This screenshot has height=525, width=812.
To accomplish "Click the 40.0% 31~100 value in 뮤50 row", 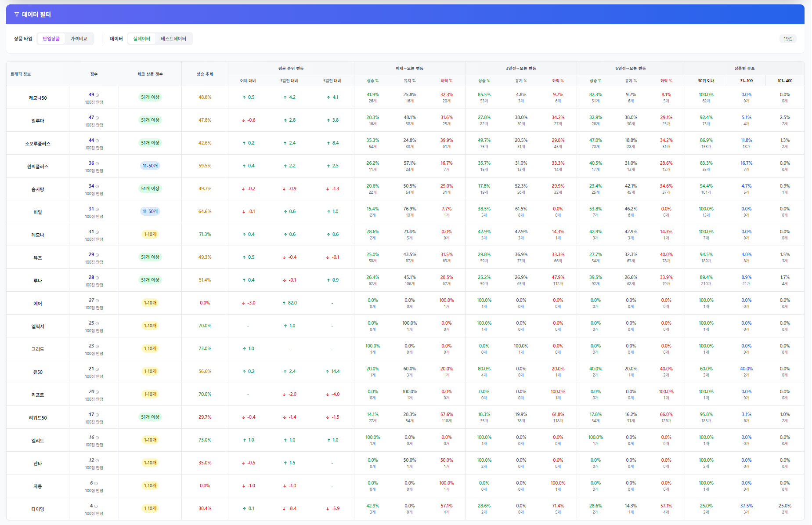I will coord(747,369).
